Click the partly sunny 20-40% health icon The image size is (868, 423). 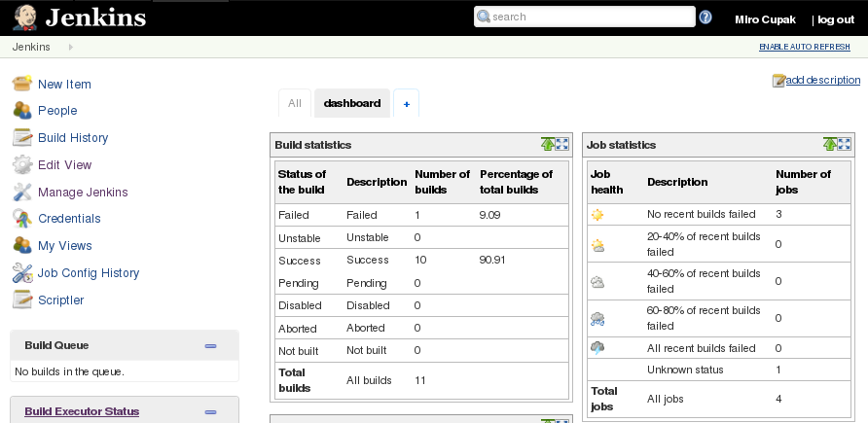point(597,245)
